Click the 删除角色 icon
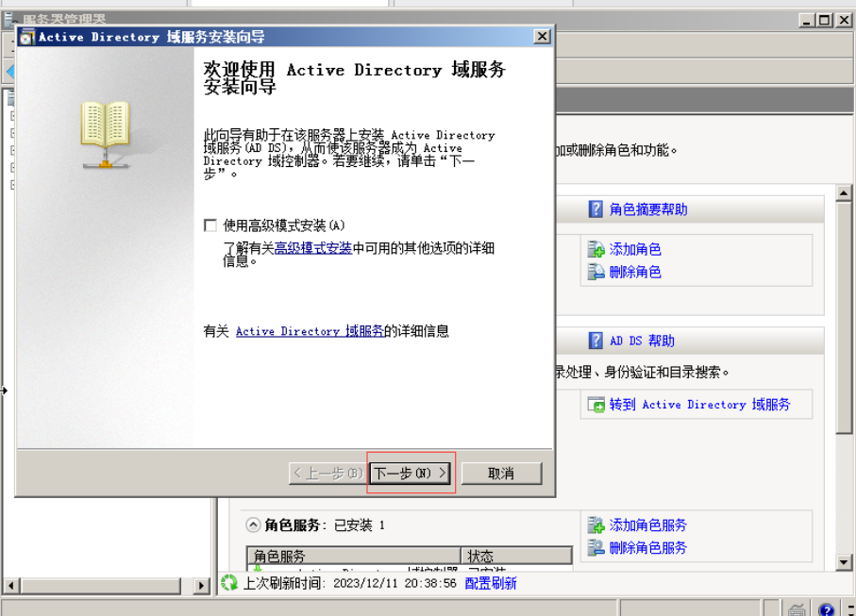This screenshot has height=616, width=856. (596, 271)
